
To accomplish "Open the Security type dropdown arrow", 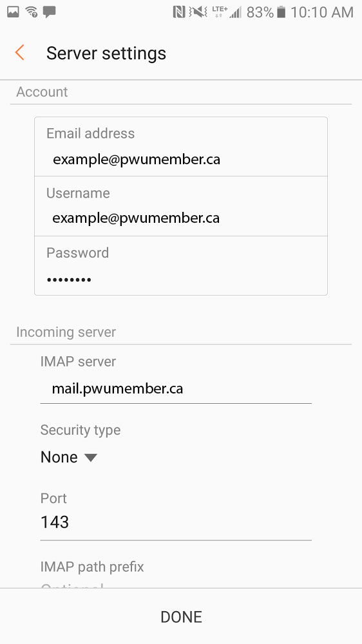I will coord(90,457).
